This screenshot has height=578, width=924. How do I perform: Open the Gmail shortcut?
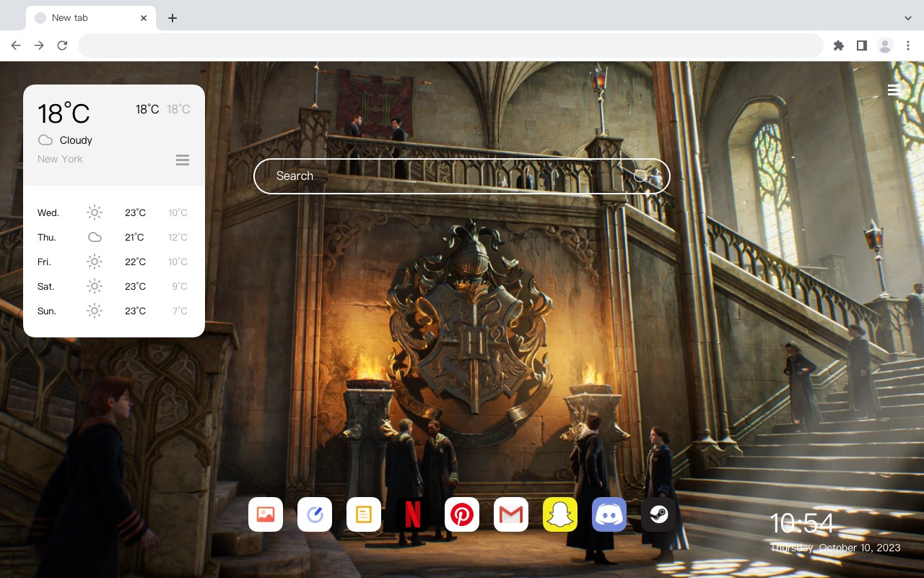coord(511,514)
